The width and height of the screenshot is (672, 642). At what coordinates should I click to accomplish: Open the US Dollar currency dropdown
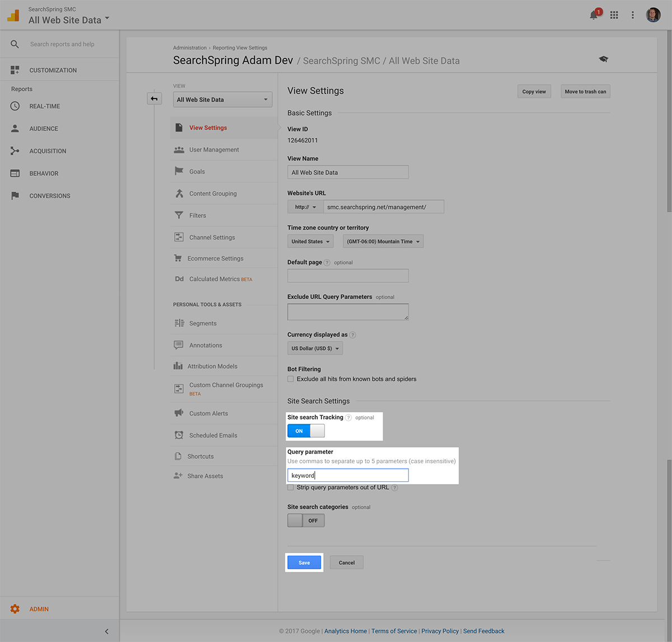point(315,348)
